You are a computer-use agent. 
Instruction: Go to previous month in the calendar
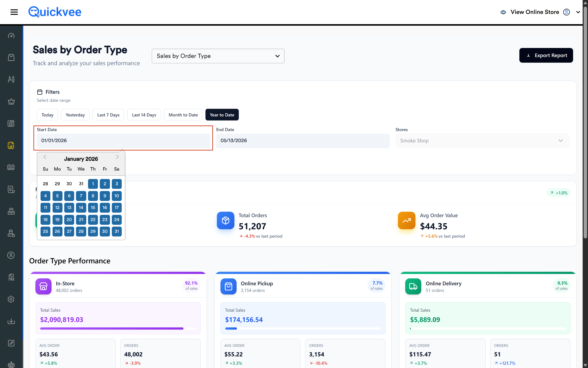click(x=45, y=157)
